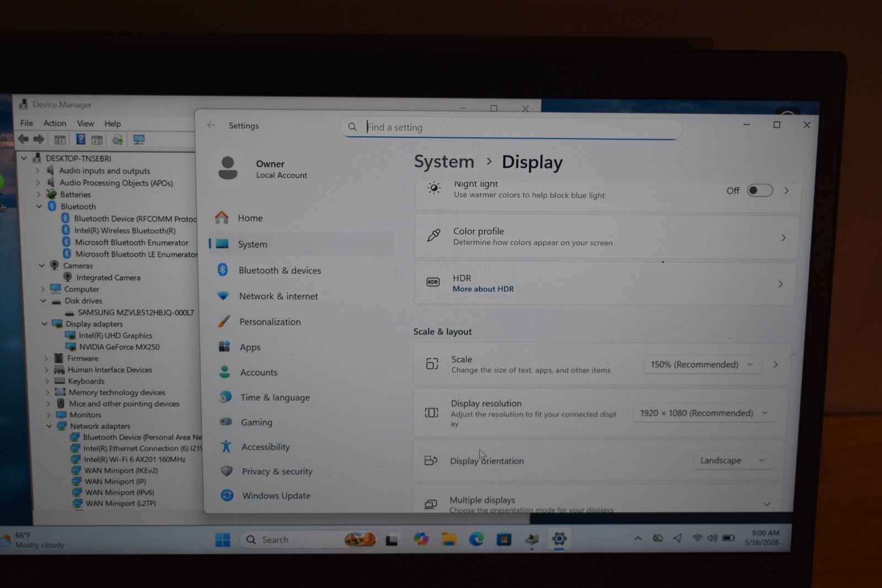Screen dimensions: 882x588
Task: Click the Find a setting search box
Action: click(511, 127)
